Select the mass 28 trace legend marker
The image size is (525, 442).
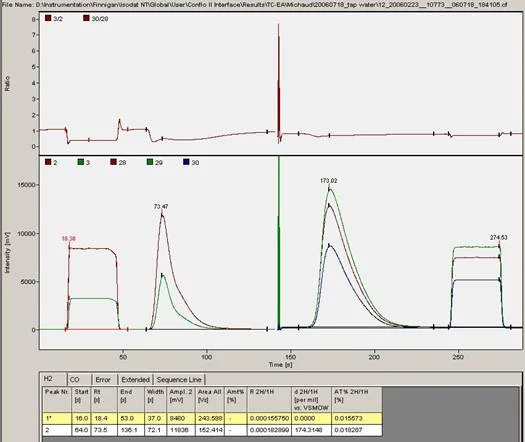(x=114, y=162)
